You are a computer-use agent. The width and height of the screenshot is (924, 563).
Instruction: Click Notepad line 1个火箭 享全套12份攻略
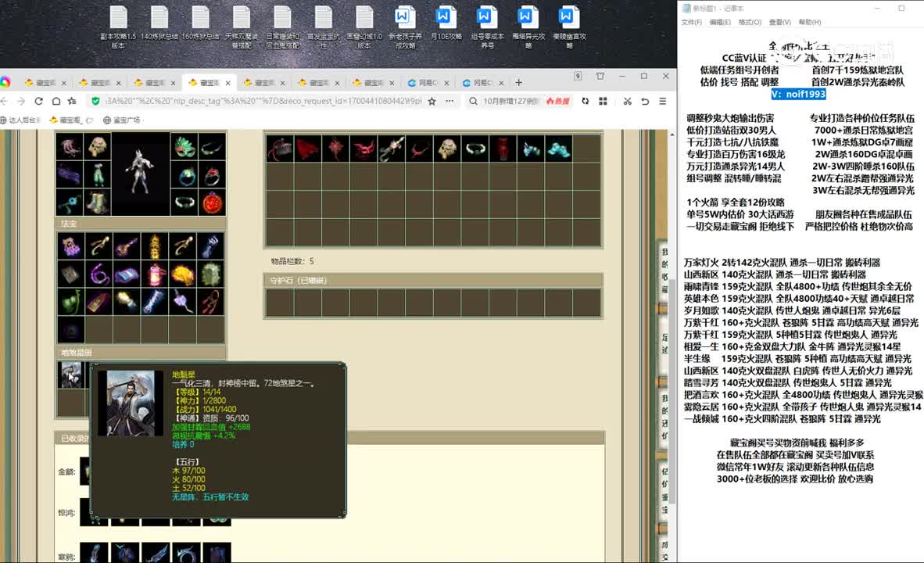(736, 203)
